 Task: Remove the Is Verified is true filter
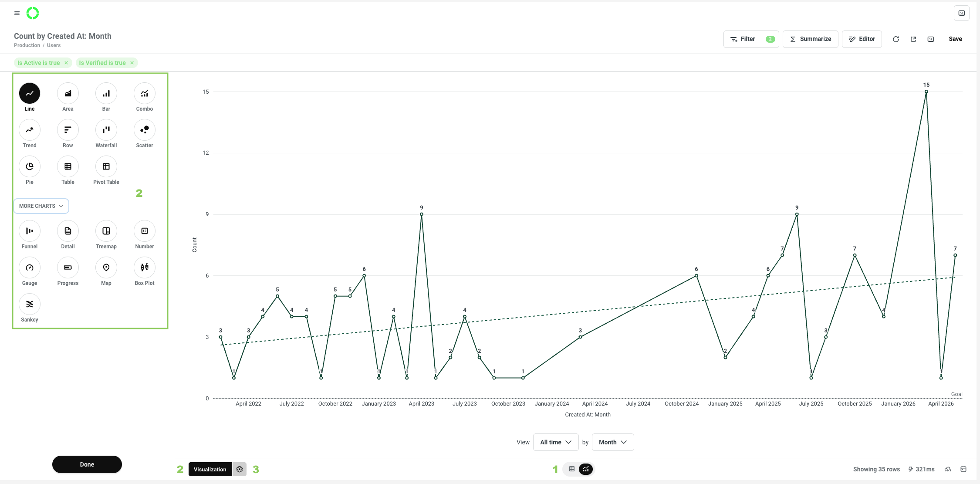[132, 63]
